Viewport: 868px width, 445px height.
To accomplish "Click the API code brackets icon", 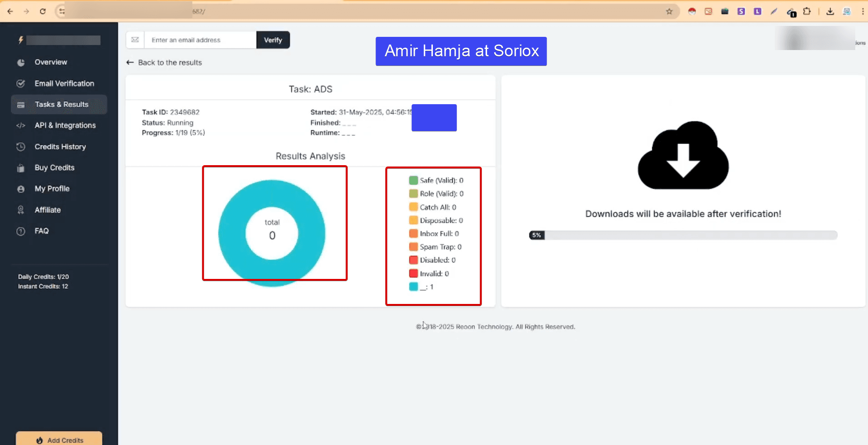I will click(x=21, y=126).
